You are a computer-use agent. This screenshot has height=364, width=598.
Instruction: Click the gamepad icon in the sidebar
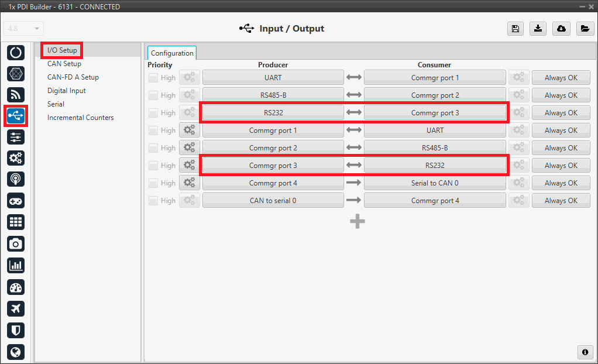click(16, 201)
